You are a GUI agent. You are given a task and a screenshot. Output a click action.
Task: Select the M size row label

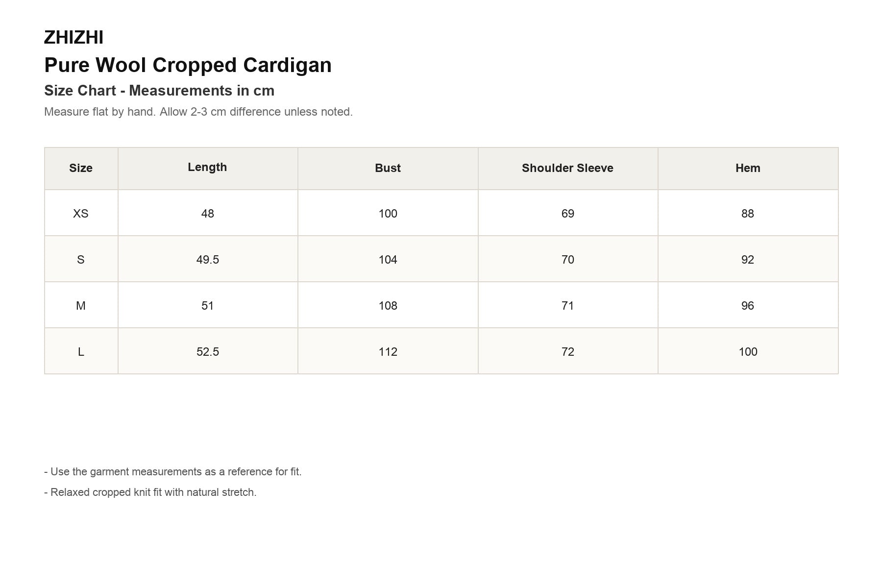click(81, 306)
